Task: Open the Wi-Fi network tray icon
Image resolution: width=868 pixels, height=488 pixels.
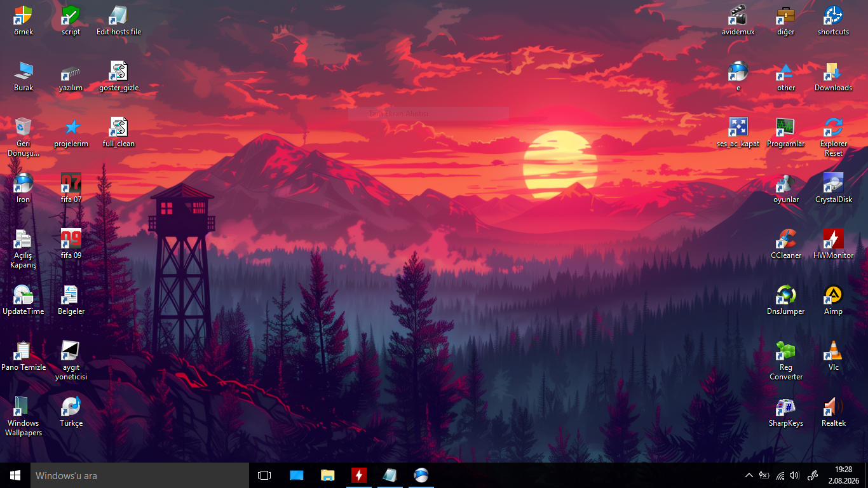Action: (x=780, y=475)
